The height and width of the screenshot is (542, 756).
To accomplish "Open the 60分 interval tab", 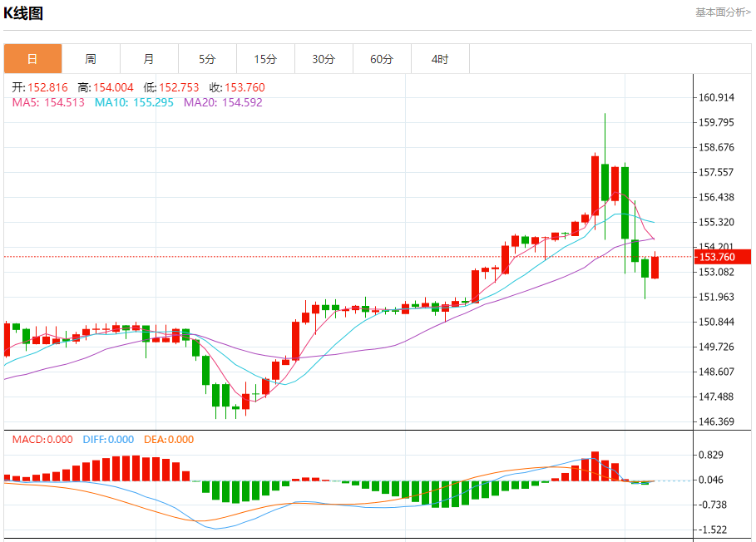I will coord(382,59).
